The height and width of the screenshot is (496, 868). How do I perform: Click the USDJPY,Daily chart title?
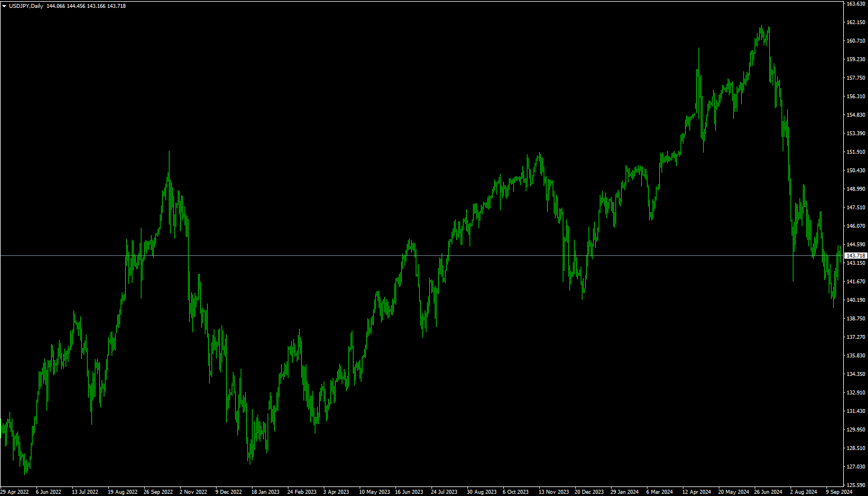[x=26, y=6]
